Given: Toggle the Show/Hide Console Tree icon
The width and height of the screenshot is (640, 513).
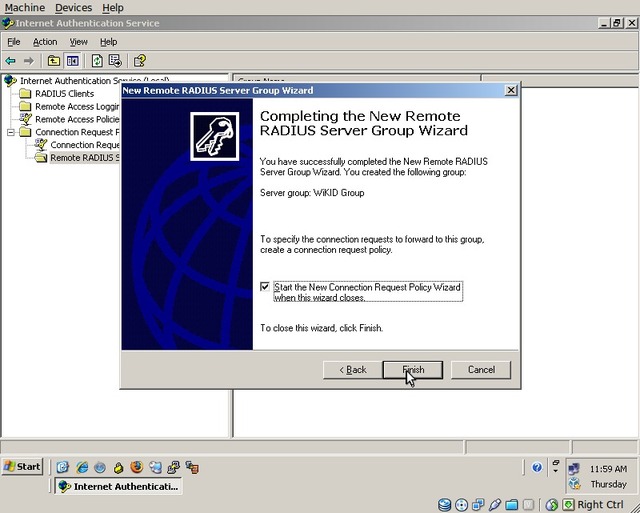Looking at the screenshot, I should (72, 61).
